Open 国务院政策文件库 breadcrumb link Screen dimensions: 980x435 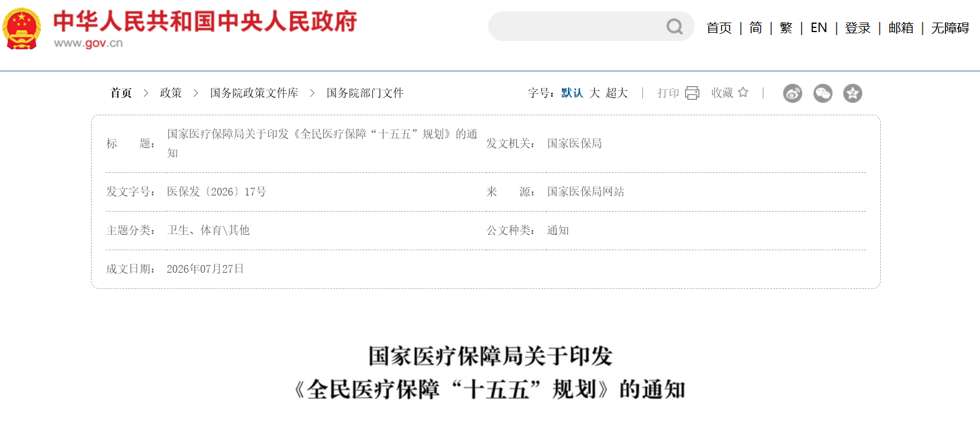pyautogui.click(x=254, y=93)
